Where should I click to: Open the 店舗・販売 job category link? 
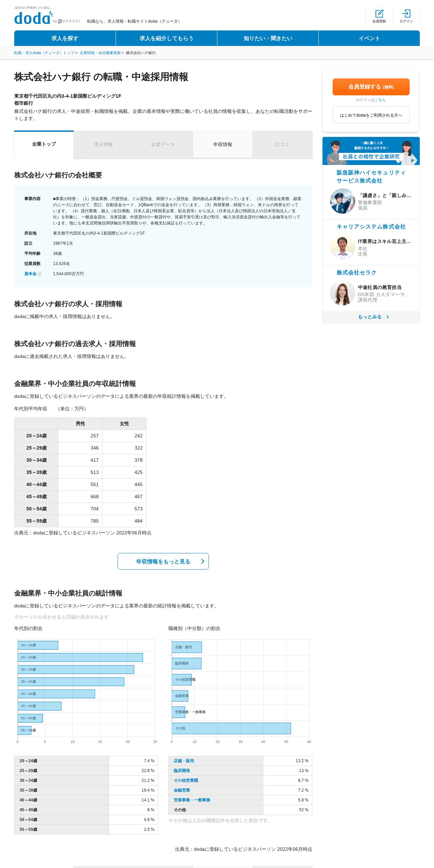[x=184, y=761]
